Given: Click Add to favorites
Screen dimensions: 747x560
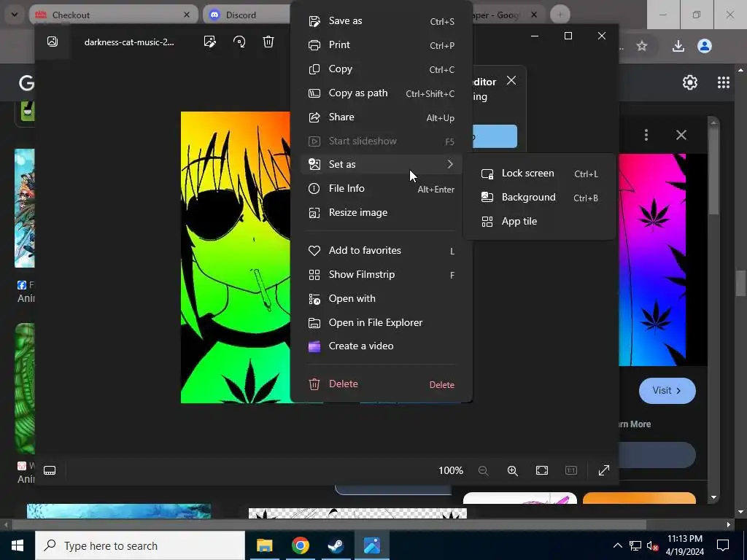Looking at the screenshot, I should coord(381,251).
